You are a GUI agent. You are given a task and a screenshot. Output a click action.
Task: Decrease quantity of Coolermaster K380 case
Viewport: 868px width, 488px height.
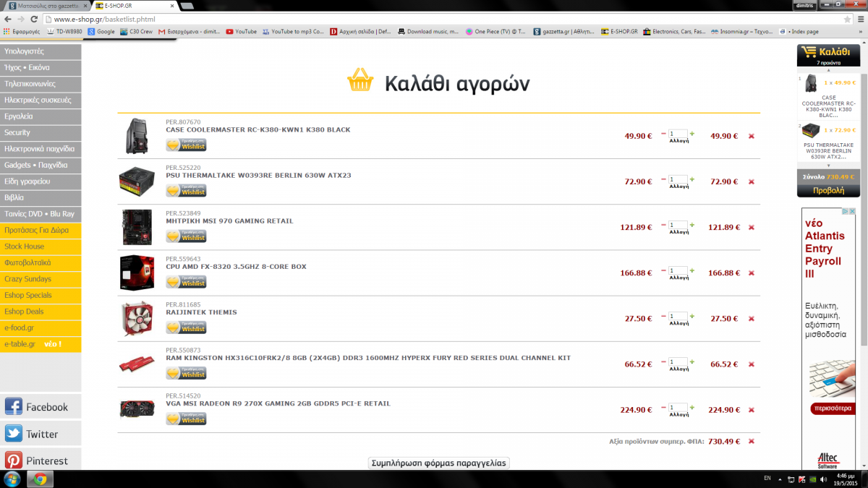point(663,134)
